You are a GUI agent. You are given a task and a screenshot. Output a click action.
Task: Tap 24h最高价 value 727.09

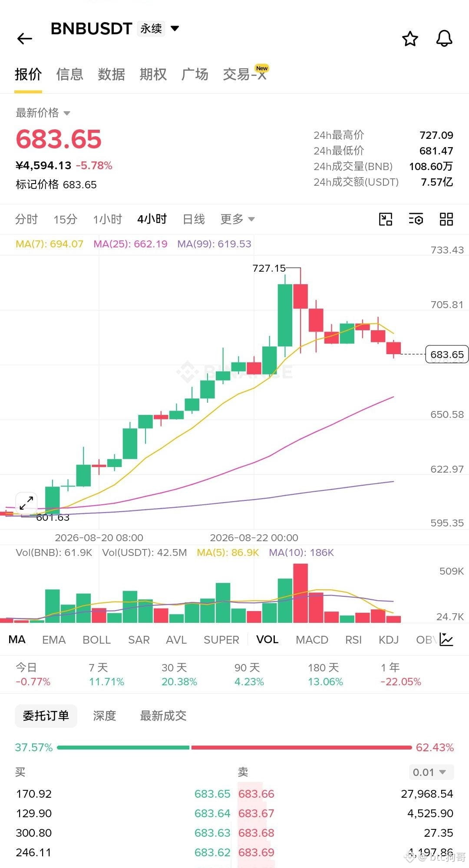tap(436, 135)
